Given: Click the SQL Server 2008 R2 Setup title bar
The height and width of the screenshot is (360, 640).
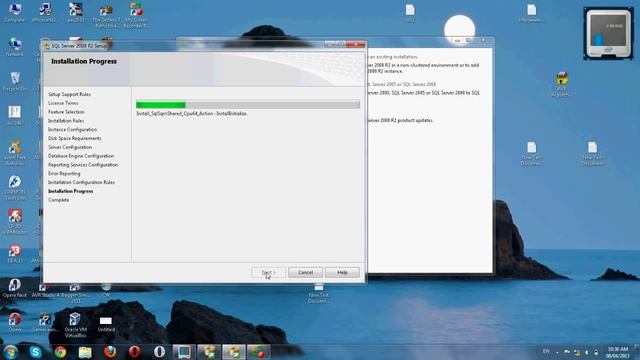Looking at the screenshot, I should coord(184,45).
